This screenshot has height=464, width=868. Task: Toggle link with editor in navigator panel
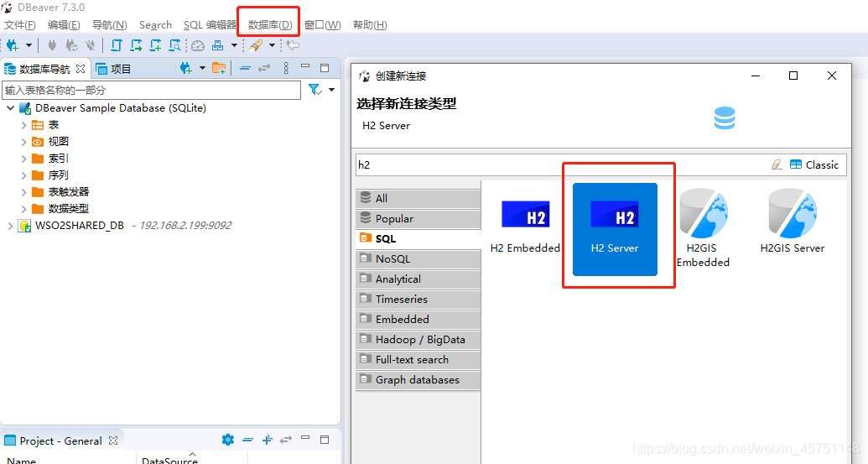click(x=264, y=68)
